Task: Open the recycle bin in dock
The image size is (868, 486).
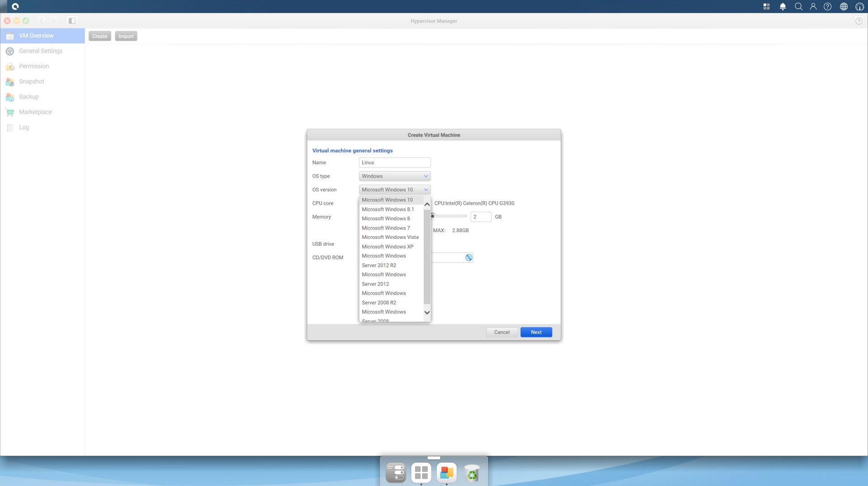Action: click(x=472, y=473)
